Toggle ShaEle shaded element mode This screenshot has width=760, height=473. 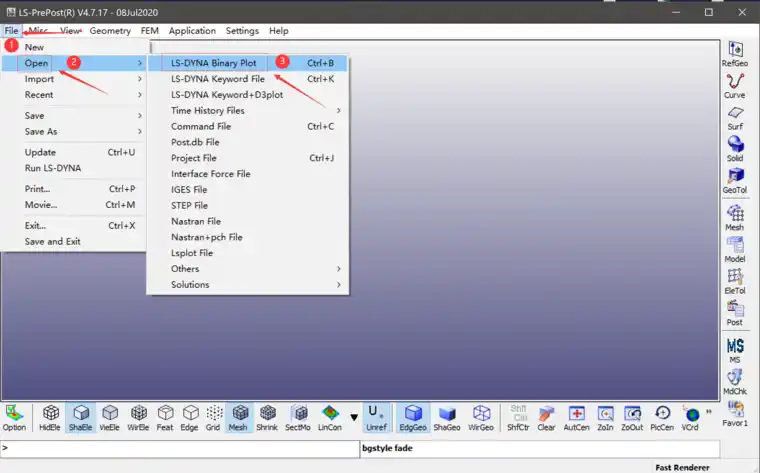click(x=80, y=418)
